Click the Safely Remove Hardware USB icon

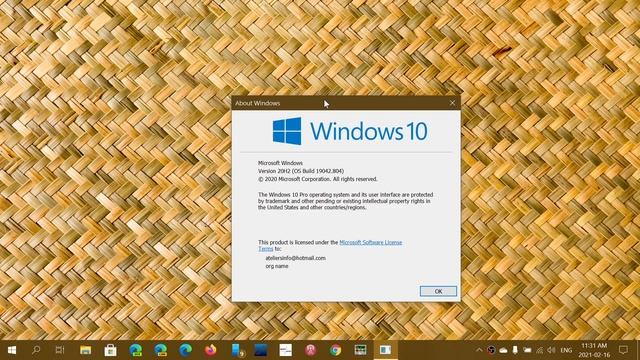click(x=515, y=350)
